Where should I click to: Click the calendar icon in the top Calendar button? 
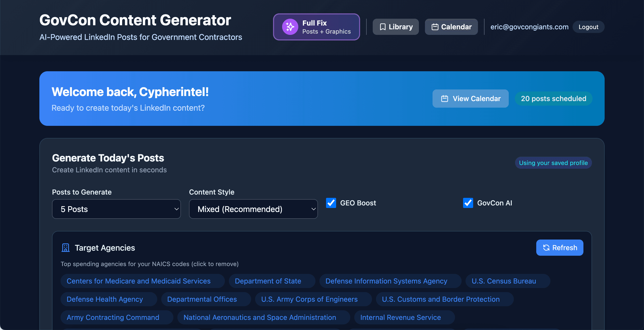pos(435,27)
